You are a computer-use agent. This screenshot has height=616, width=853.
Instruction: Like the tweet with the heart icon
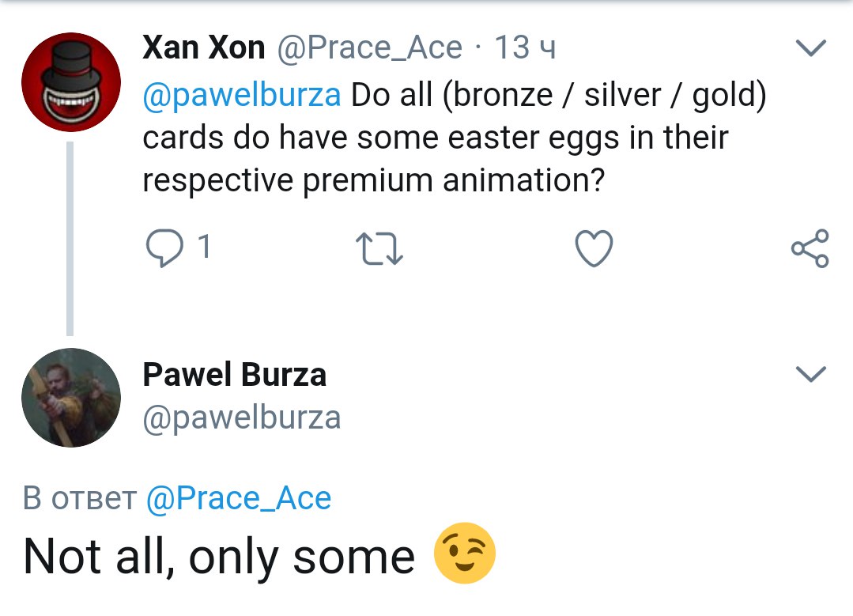(x=593, y=249)
